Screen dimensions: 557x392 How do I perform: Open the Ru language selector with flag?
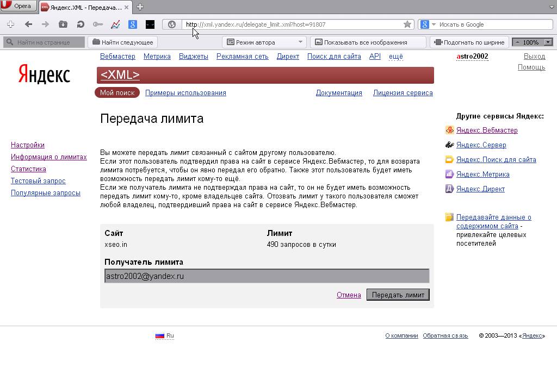click(x=164, y=335)
